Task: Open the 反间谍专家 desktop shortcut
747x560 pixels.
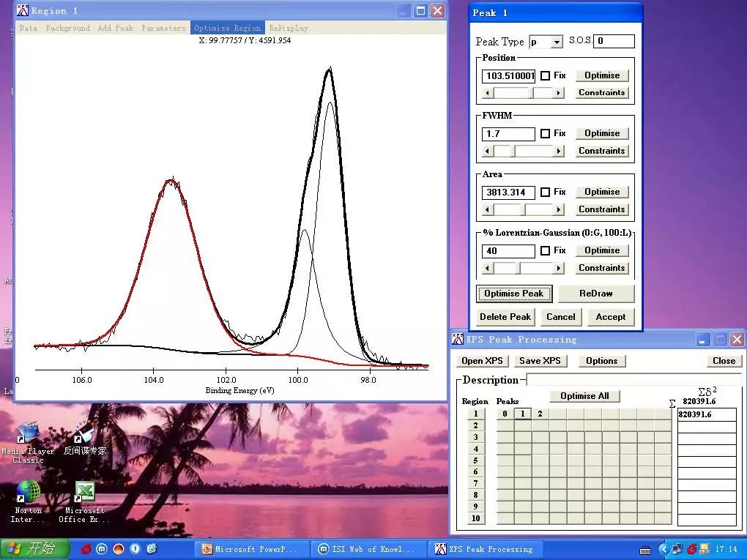Action: (85, 437)
